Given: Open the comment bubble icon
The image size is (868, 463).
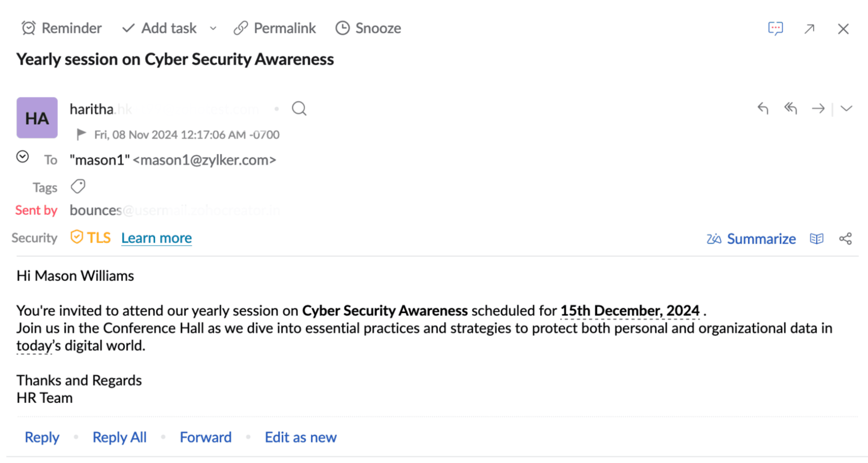Looking at the screenshot, I should (x=775, y=28).
